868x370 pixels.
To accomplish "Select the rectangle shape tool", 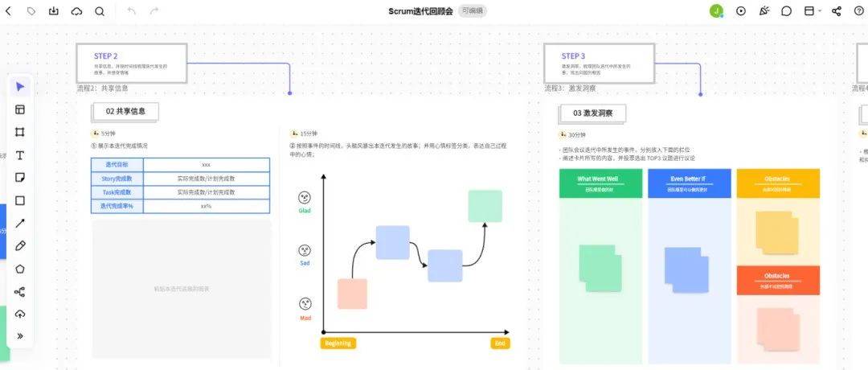I will point(20,200).
